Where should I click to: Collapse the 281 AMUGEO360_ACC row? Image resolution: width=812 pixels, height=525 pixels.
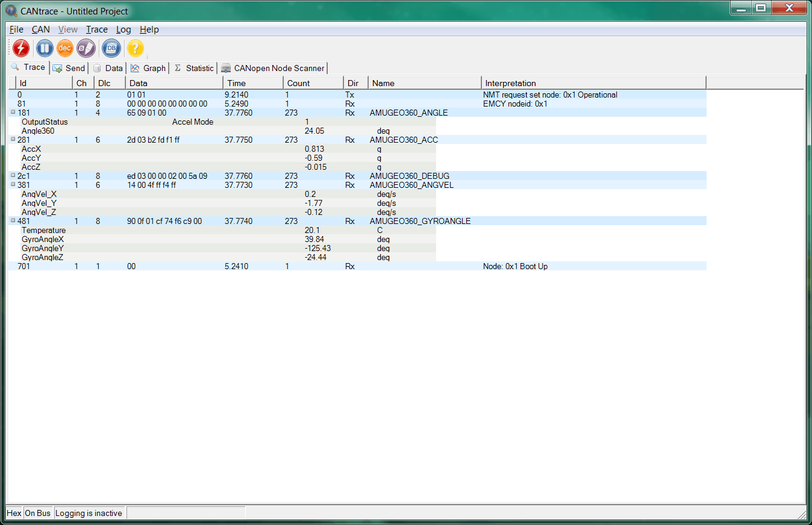point(13,139)
